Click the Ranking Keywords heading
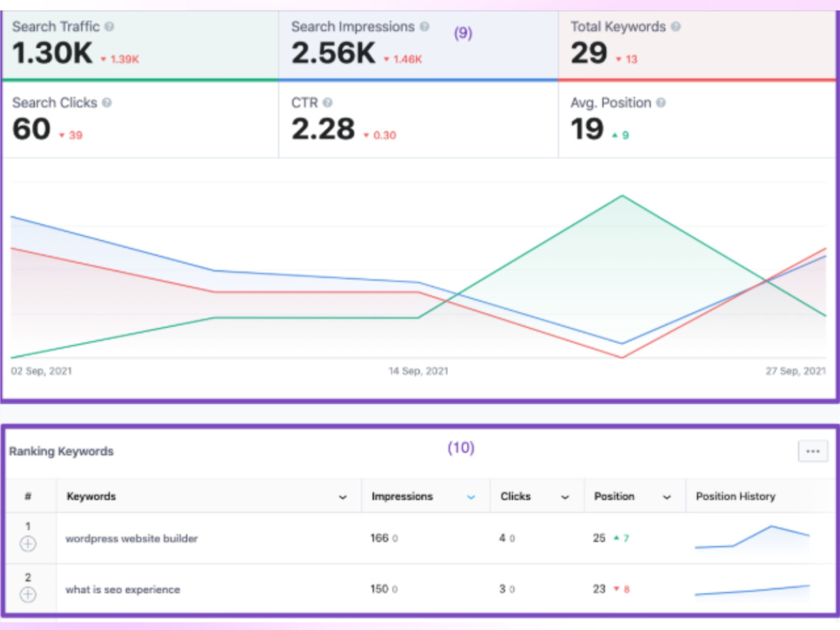This screenshot has height=630, width=840. 61,451
